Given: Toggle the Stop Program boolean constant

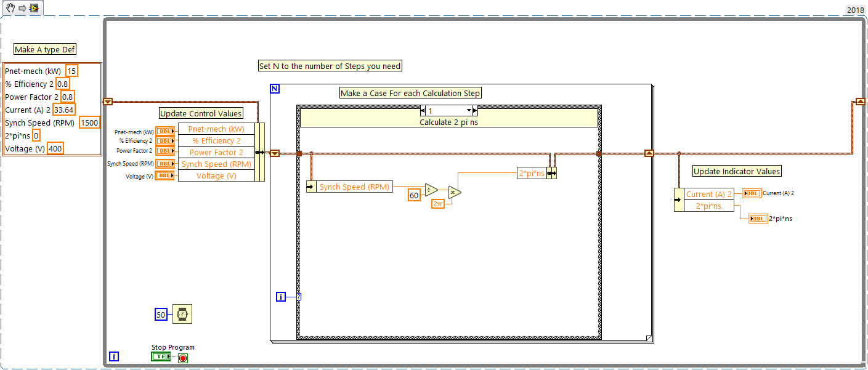Looking at the screenshot, I should 161,356.
